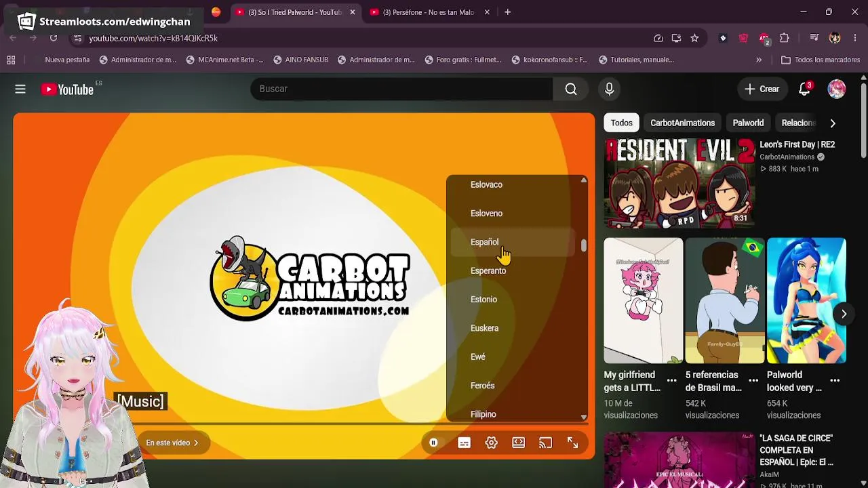The width and height of the screenshot is (868, 488).
Task: Go to the YouTube home logo
Action: click(x=67, y=89)
